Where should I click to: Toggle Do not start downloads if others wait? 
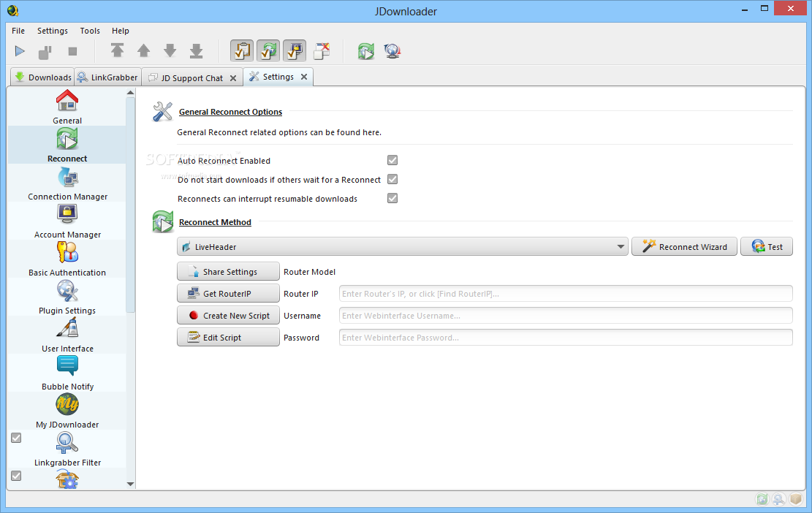point(392,180)
